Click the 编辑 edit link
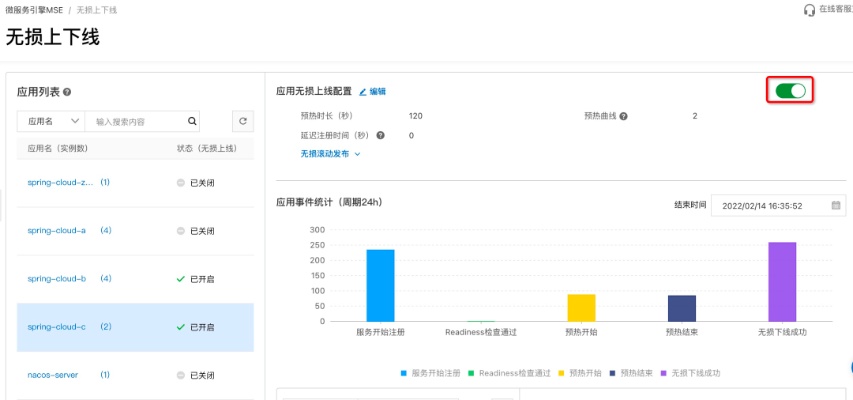 coord(378,92)
